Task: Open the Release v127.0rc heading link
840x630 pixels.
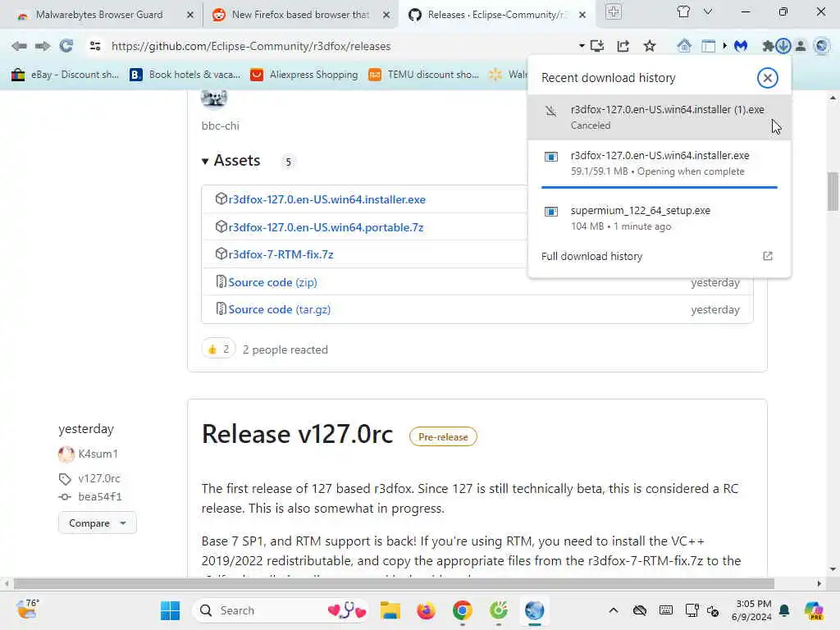Action: (x=297, y=434)
